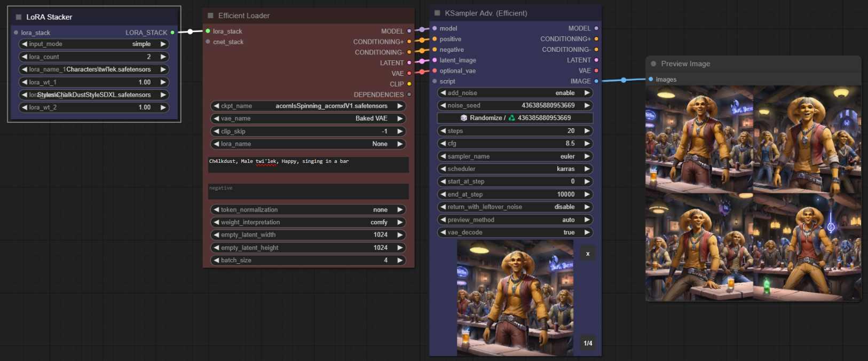Image resolution: width=868 pixels, height=361 pixels.
Task: Adjust the empty_latent_width 1024 field
Action: [308, 235]
